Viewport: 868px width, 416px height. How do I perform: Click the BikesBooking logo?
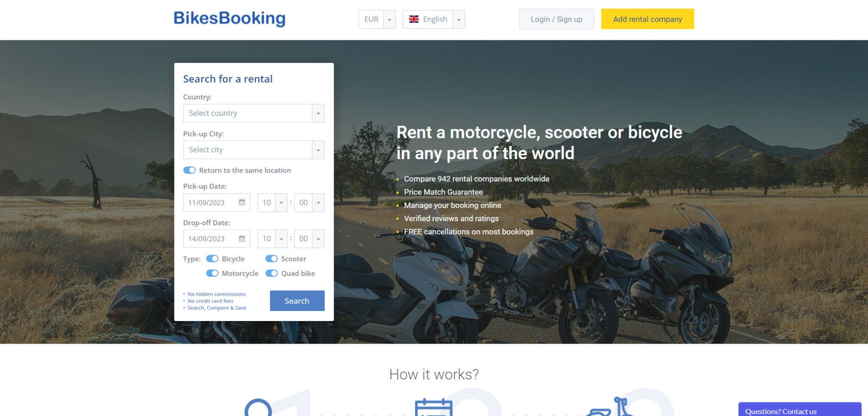229,18
